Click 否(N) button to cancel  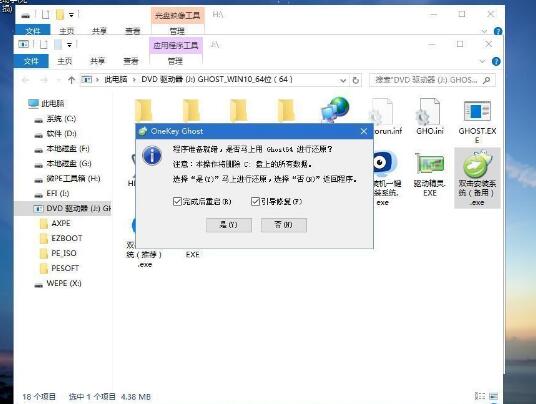pyautogui.click(x=284, y=225)
